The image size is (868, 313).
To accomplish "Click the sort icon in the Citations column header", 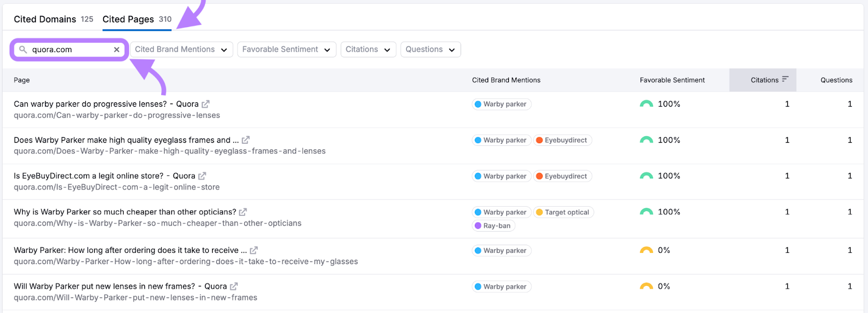I will 786,79.
